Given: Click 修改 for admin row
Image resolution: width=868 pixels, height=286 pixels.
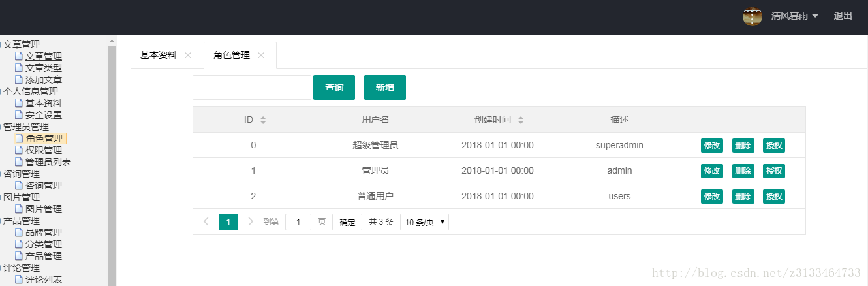Looking at the screenshot, I should tap(712, 171).
